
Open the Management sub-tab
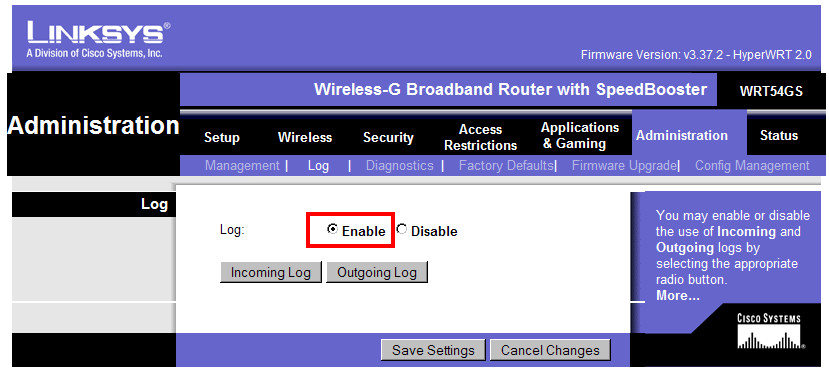click(242, 166)
